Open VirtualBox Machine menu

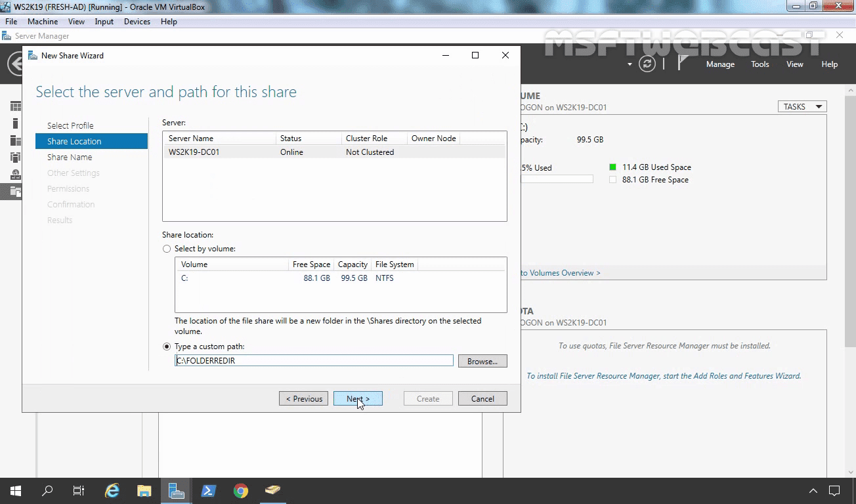tap(43, 22)
